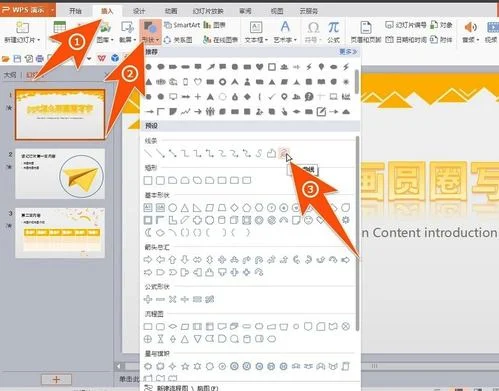The image size is (499, 391).
Task: Click the shapes panel vertical scrollbar
Action: point(358,233)
